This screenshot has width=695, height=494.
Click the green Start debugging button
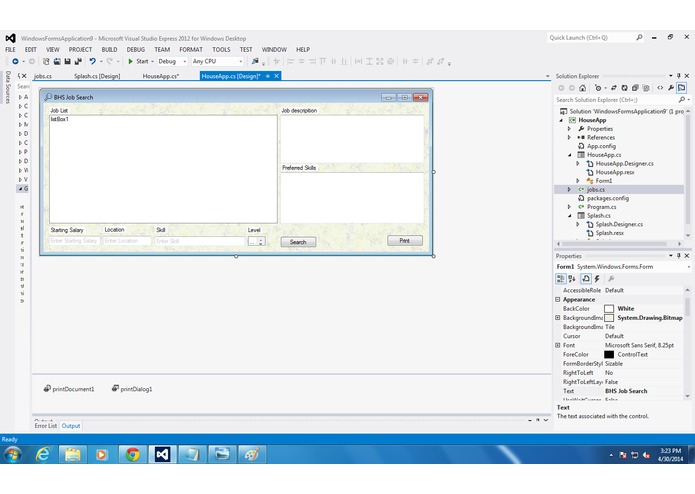(x=138, y=62)
